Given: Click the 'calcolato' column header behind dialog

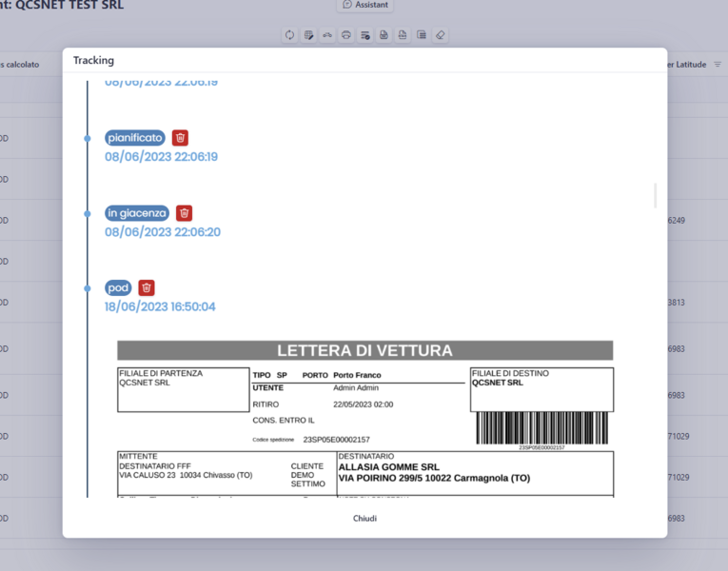Looking at the screenshot, I should [19, 65].
